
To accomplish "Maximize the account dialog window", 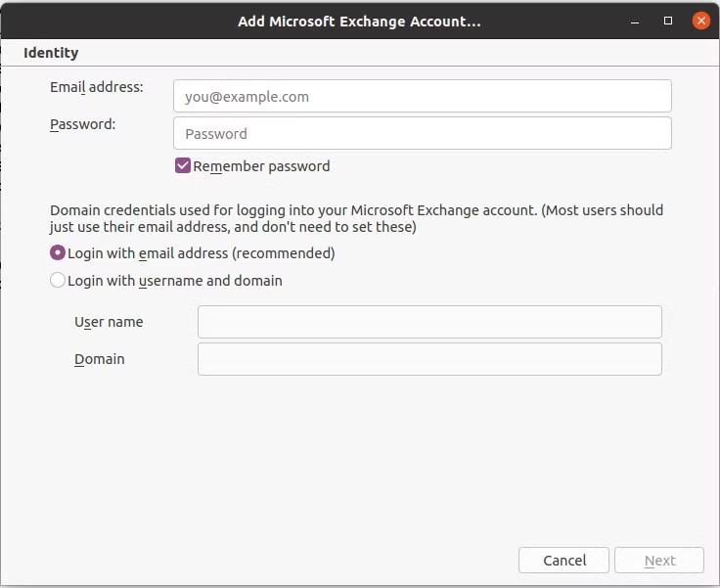I will point(668,21).
